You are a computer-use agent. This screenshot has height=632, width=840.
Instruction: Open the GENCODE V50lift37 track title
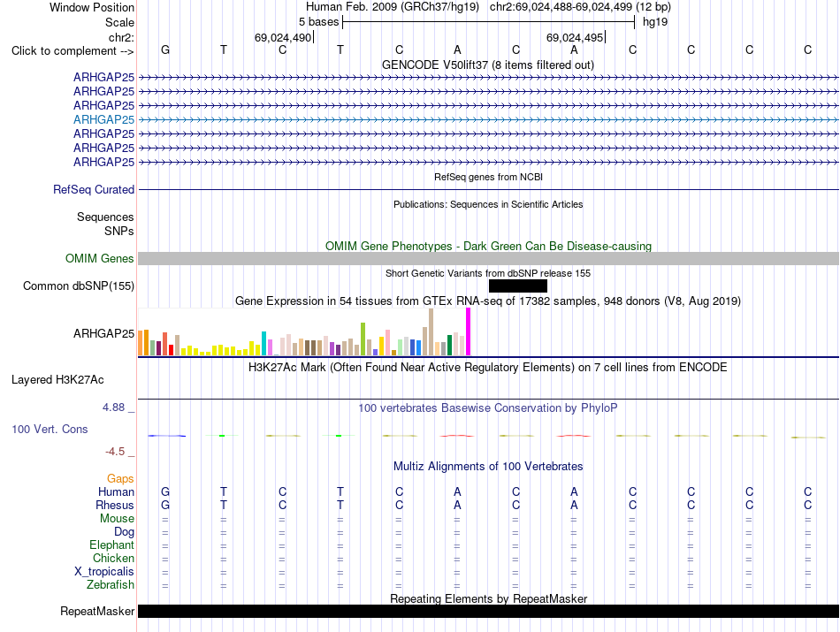tap(488, 65)
